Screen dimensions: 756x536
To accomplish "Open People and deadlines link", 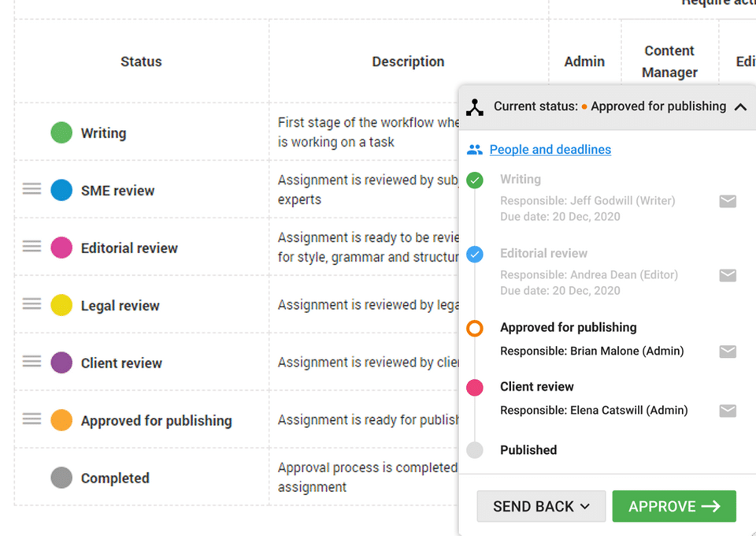I will coord(550,150).
